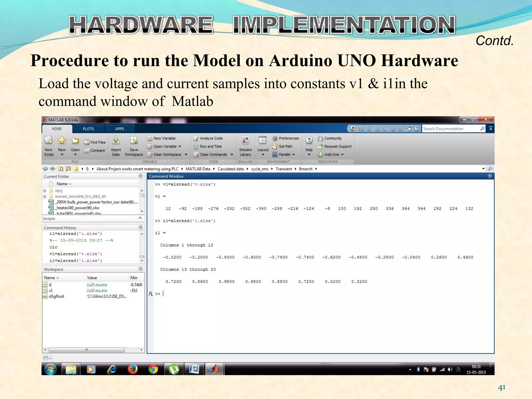532x399 pixels.
Task: Open the Workspace panel actions menu
Action: click(141, 269)
